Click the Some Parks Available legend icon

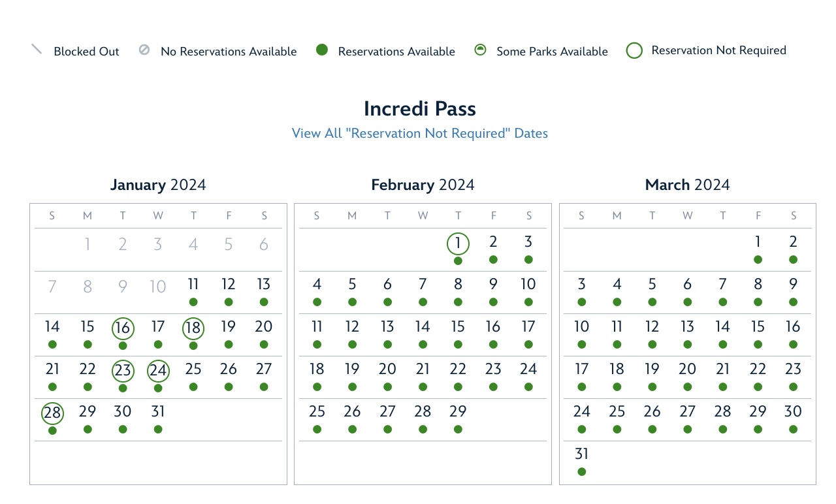[x=480, y=50]
